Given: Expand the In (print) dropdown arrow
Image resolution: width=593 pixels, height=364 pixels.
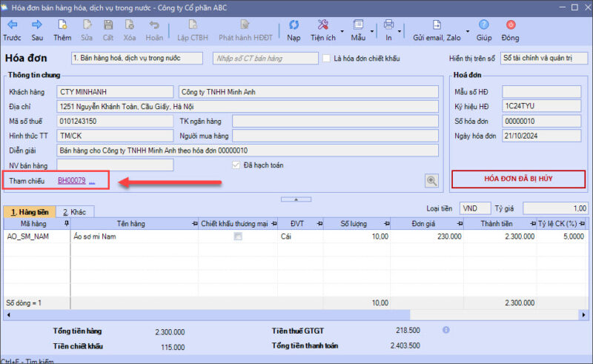Looking at the screenshot, I should 400,31.
